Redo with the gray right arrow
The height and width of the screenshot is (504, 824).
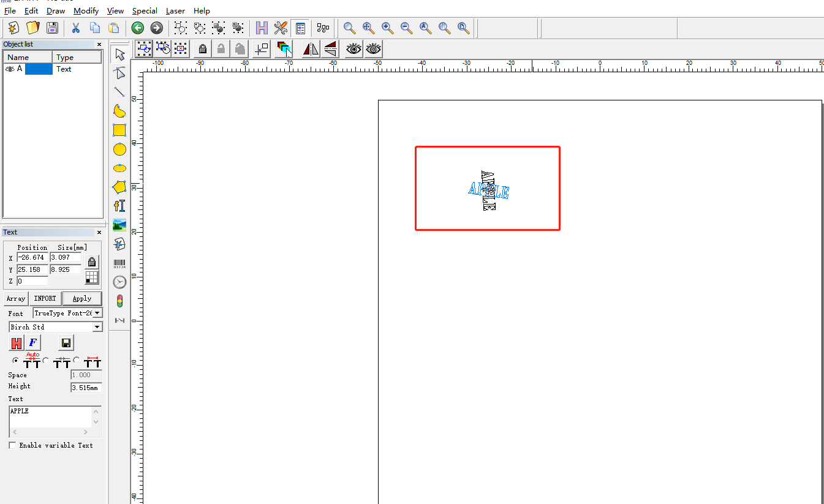(157, 28)
